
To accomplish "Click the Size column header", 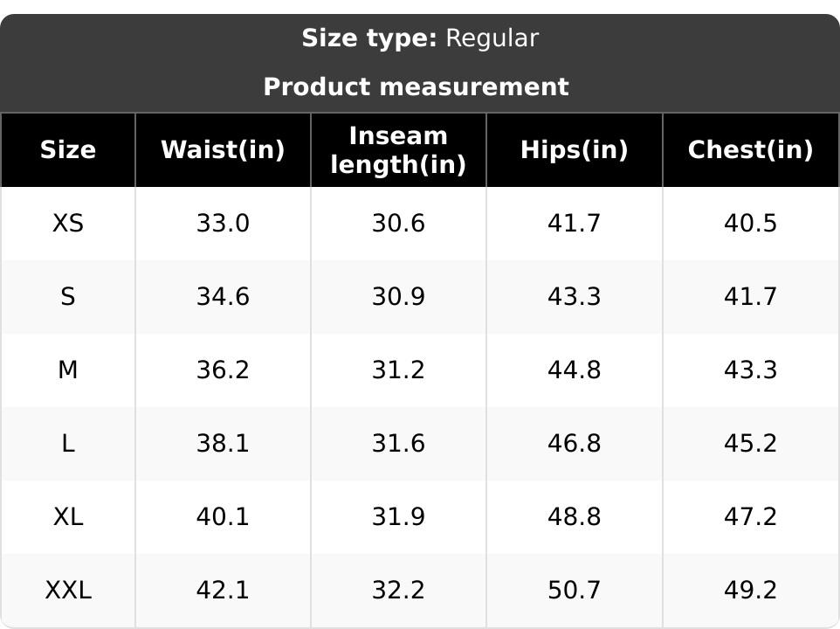I will (68, 149).
